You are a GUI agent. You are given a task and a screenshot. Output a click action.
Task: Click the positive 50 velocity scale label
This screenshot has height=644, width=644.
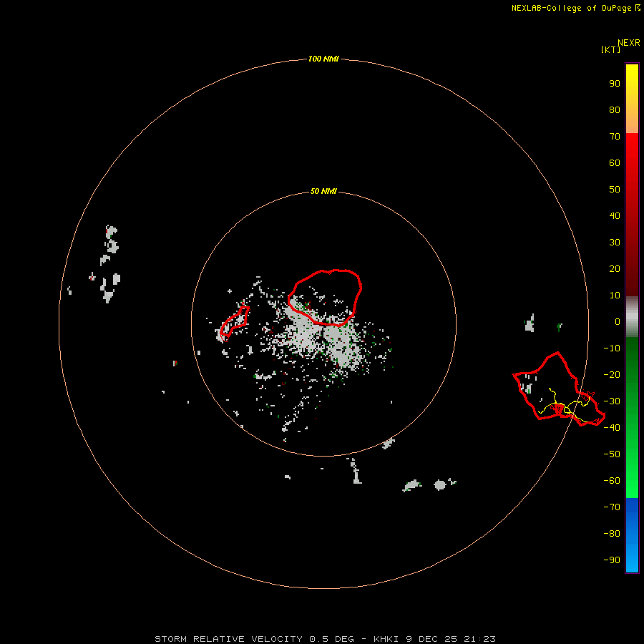tap(615, 190)
